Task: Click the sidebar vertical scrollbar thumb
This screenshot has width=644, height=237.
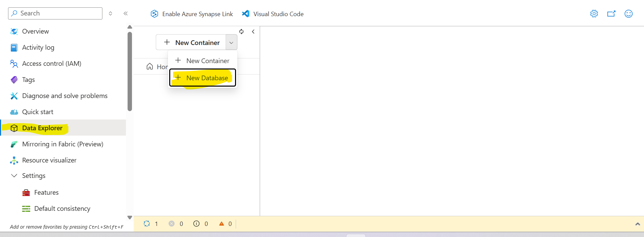Action: [x=130, y=71]
